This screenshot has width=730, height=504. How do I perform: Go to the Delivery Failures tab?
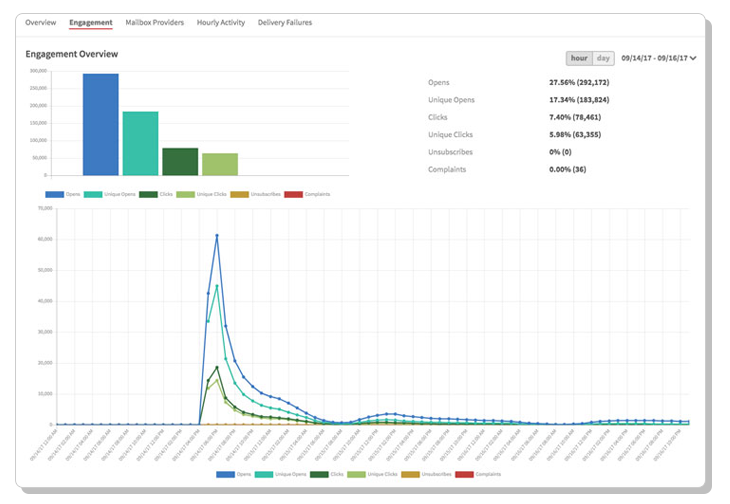pos(285,22)
